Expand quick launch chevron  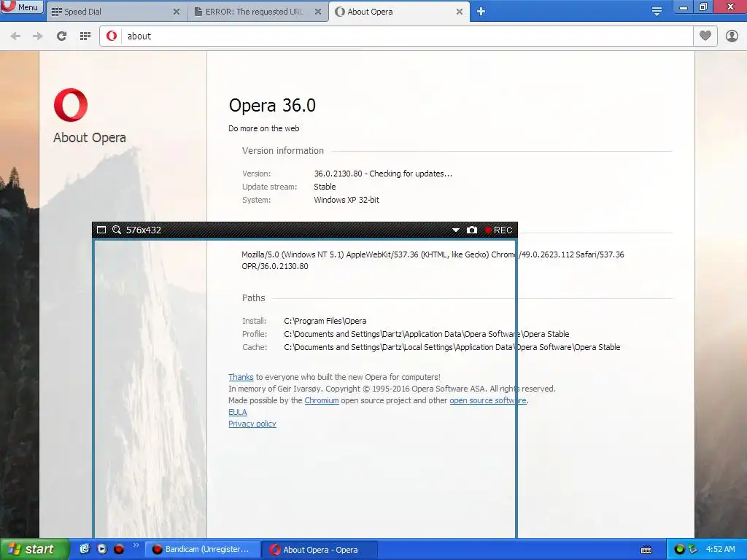click(x=136, y=545)
